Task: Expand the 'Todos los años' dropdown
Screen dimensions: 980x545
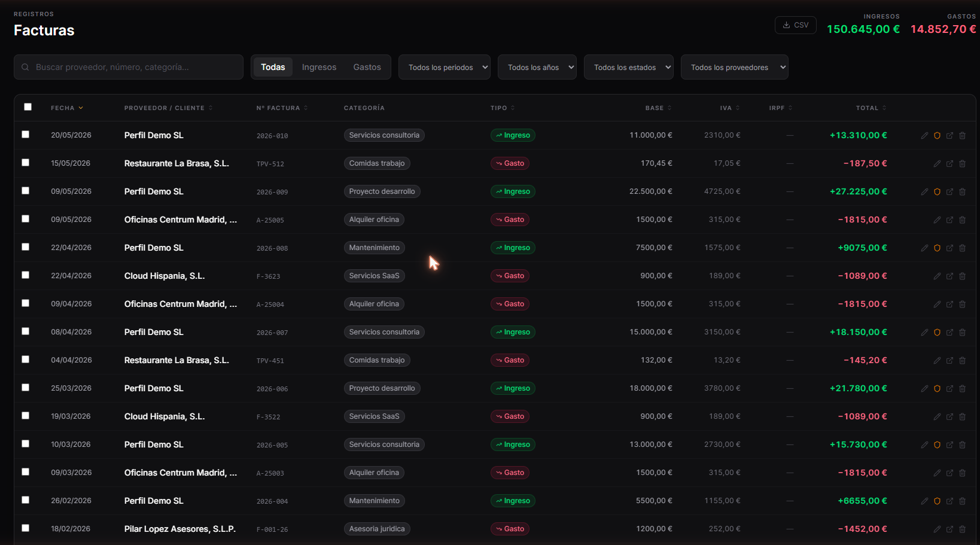Action: pyautogui.click(x=537, y=67)
